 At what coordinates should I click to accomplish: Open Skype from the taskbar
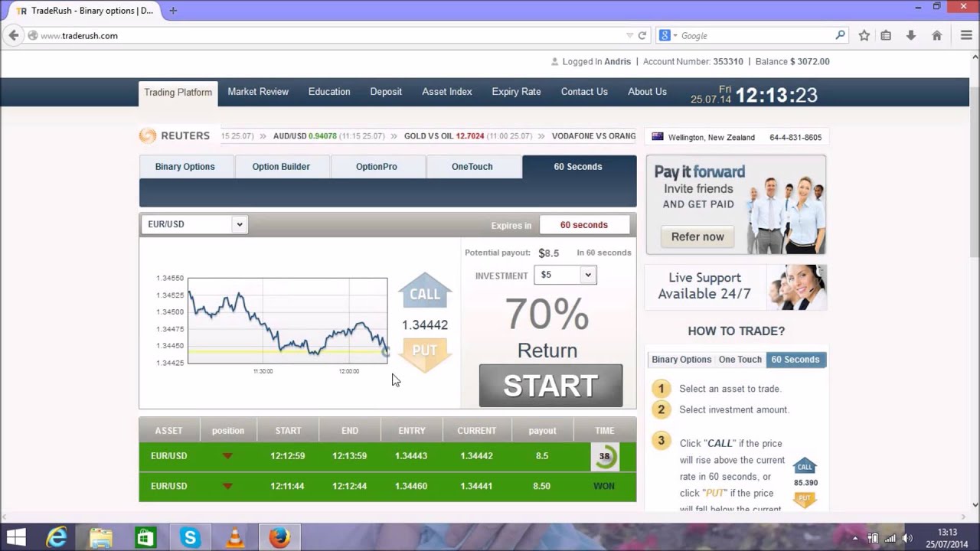(x=190, y=538)
